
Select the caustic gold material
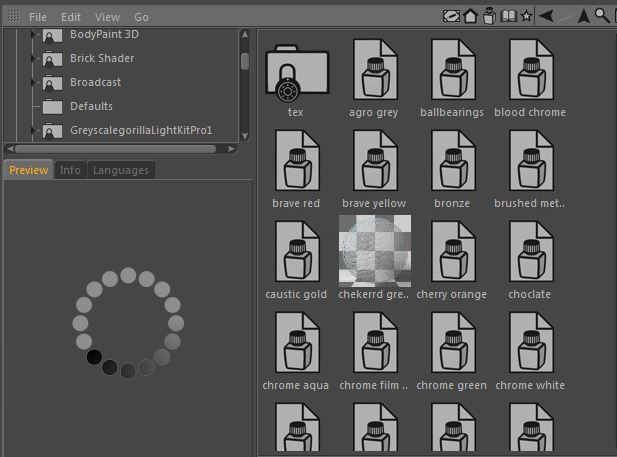tap(297, 251)
